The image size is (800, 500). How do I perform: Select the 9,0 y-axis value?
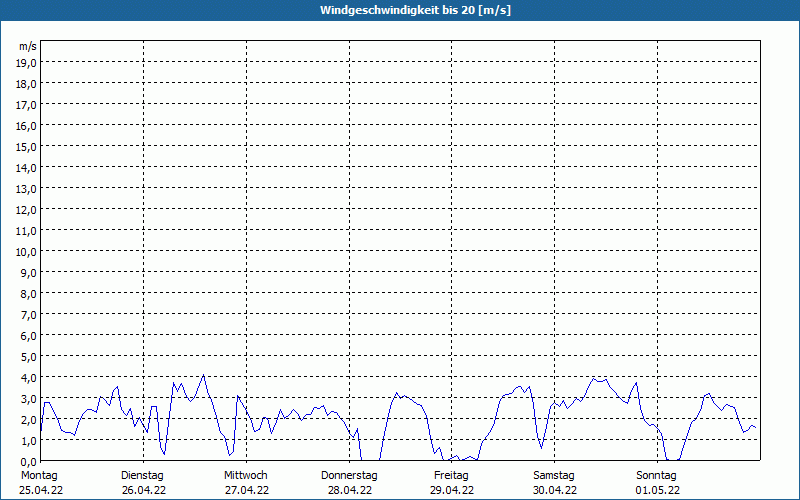(x=29, y=272)
